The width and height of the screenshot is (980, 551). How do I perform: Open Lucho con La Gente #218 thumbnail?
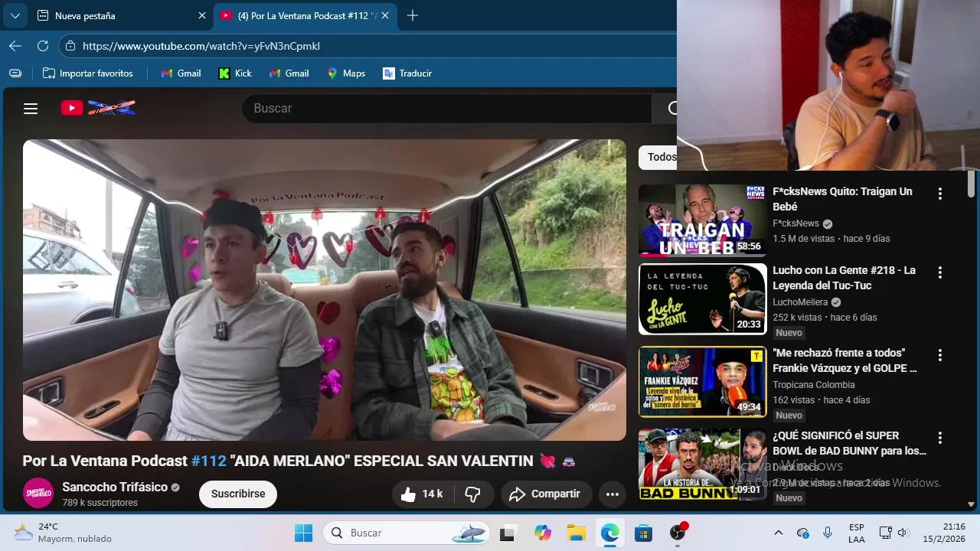pos(703,299)
